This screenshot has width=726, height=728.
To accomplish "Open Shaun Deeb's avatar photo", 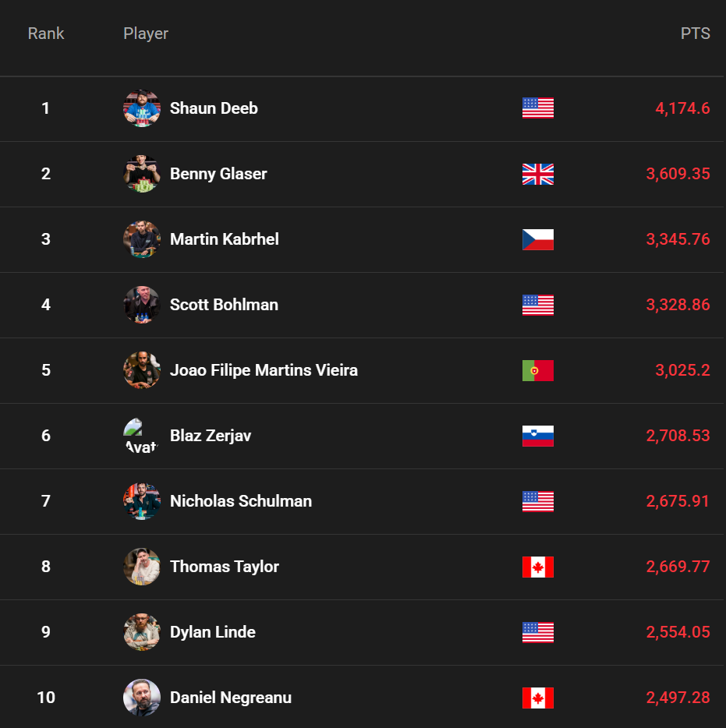I will click(x=142, y=108).
